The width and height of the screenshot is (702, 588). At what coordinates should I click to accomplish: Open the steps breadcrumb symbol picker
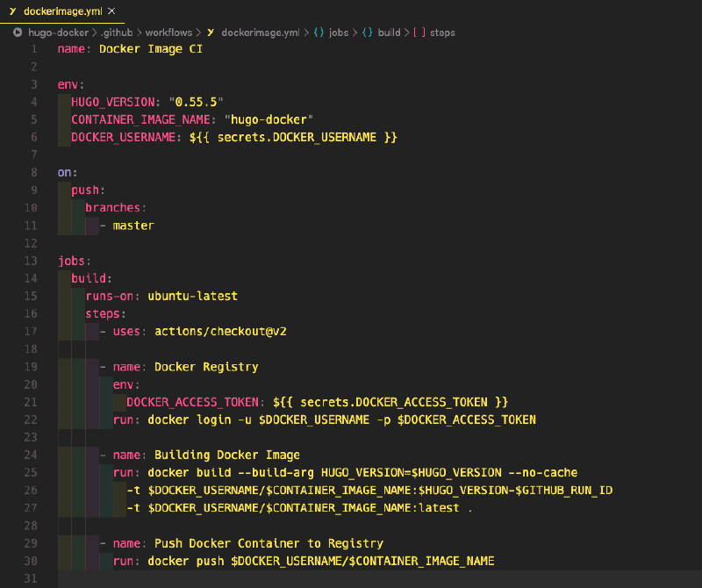441,32
